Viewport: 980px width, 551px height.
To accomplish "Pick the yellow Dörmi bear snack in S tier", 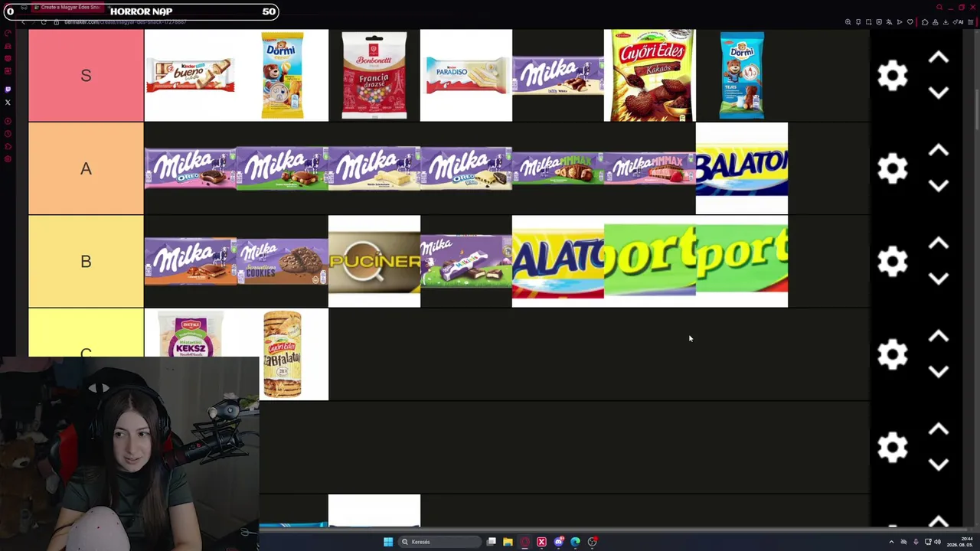I will pos(283,75).
